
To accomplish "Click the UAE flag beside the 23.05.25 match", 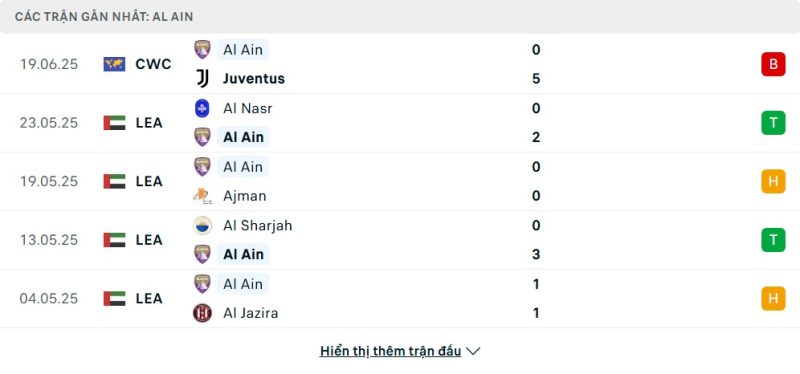I will [x=114, y=123].
